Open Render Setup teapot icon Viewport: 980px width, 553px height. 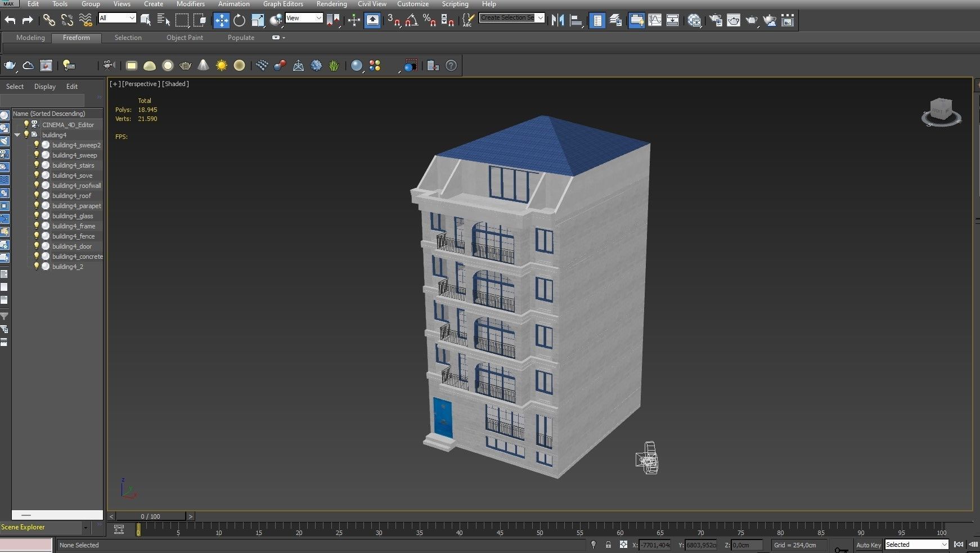(716, 20)
